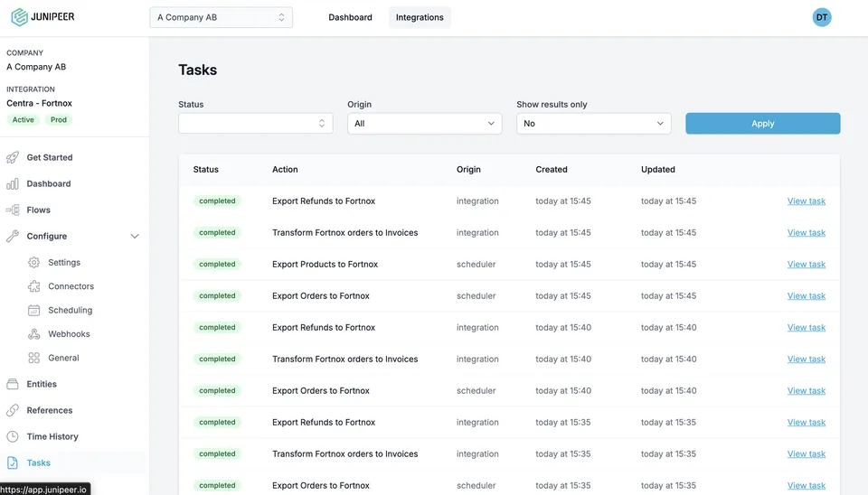Click the Centra - Fortnox integration name
The height and width of the screenshot is (495, 868).
pyautogui.click(x=39, y=103)
